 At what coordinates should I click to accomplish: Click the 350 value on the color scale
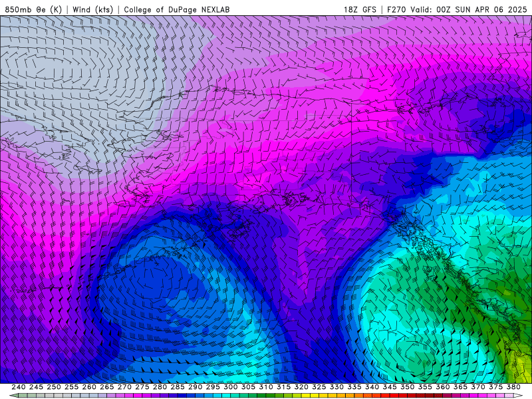point(407,387)
